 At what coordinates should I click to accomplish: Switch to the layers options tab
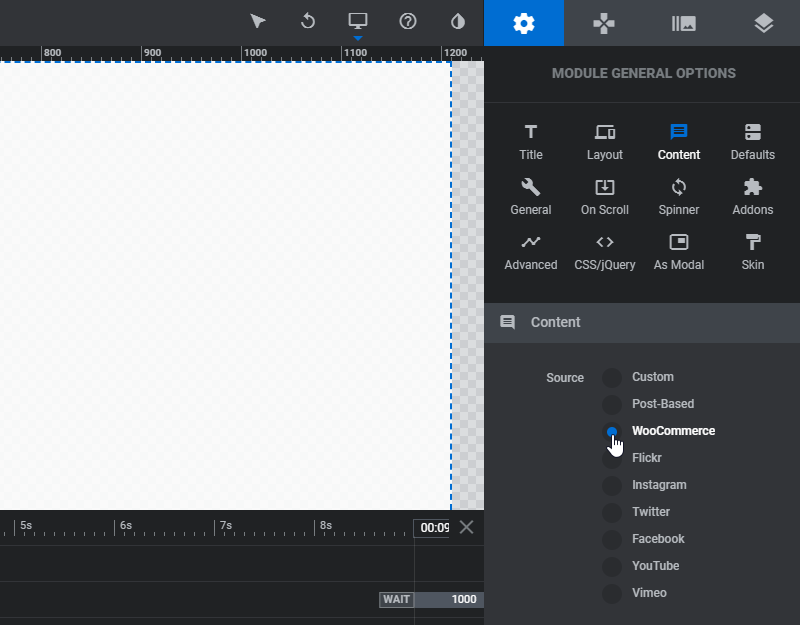(x=763, y=23)
